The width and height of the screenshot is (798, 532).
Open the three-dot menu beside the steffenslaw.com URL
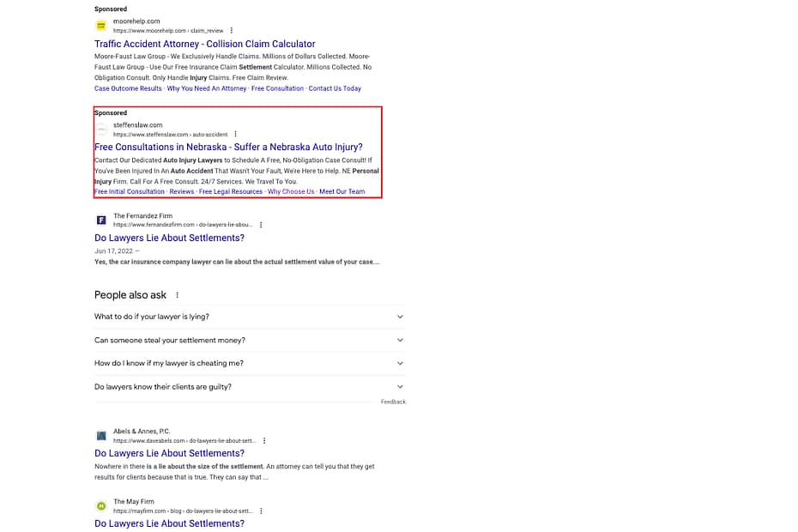(x=235, y=135)
